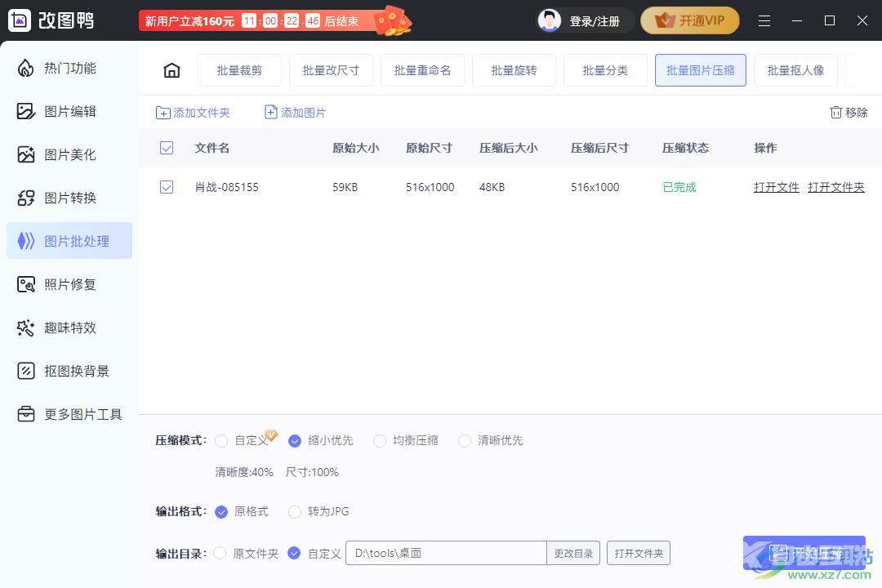Open the hamburger menu icon
882x588 pixels.
click(764, 20)
